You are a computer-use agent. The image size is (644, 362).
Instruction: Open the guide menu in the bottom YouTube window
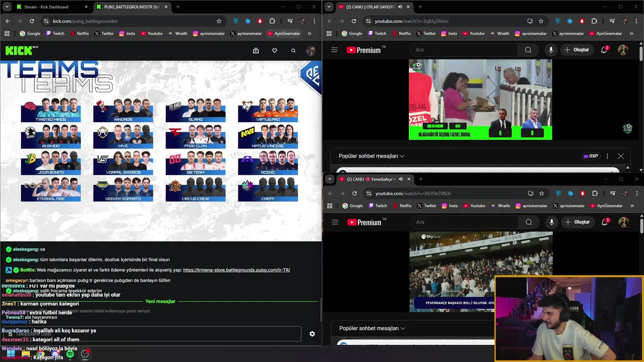click(x=335, y=222)
